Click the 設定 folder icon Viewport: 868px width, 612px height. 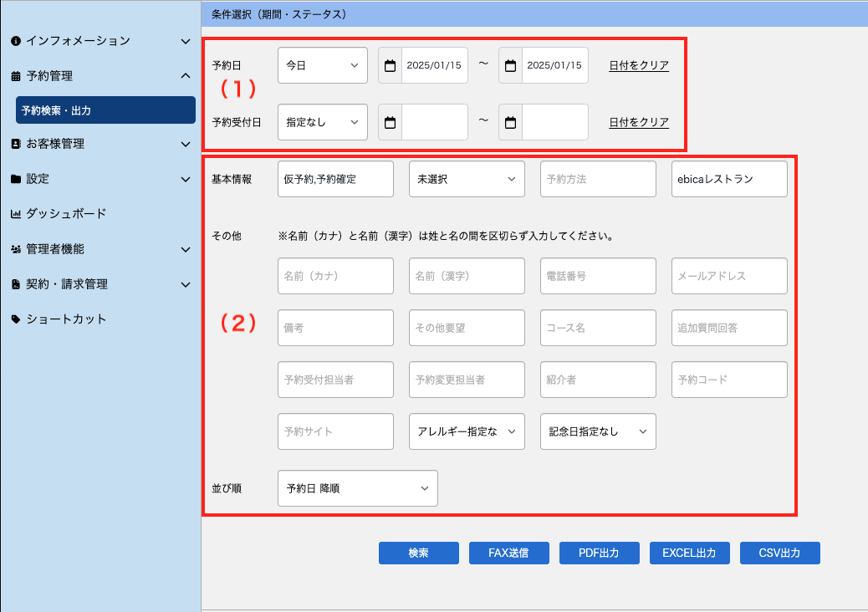pos(16,179)
